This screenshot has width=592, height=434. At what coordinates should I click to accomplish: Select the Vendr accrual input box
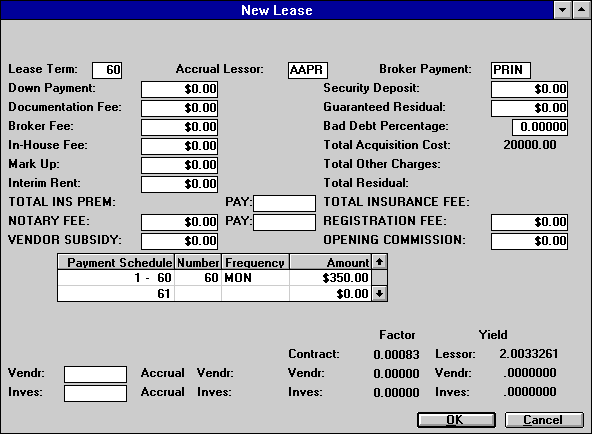tap(95, 374)
